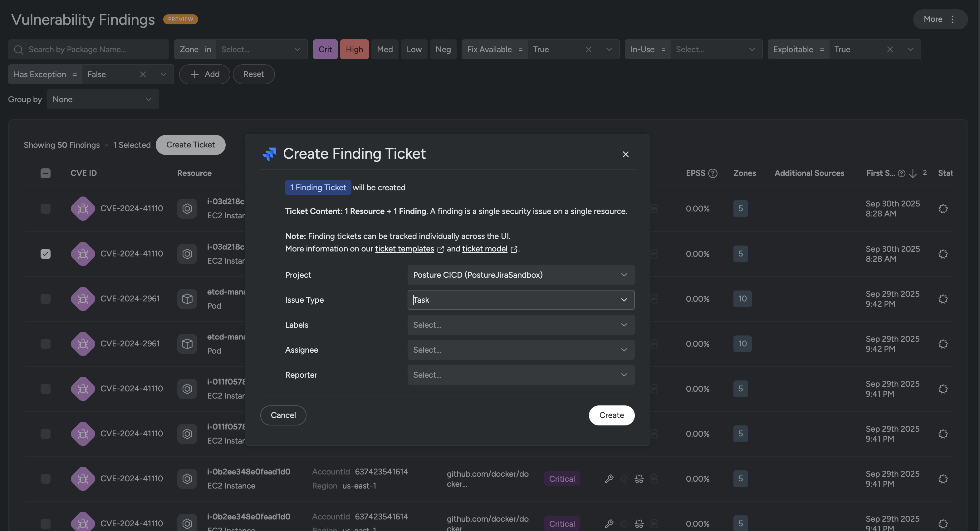This screenshot has height=531, width=980.
Task: Toggle the select-all header checkbox
Action: 45,174
